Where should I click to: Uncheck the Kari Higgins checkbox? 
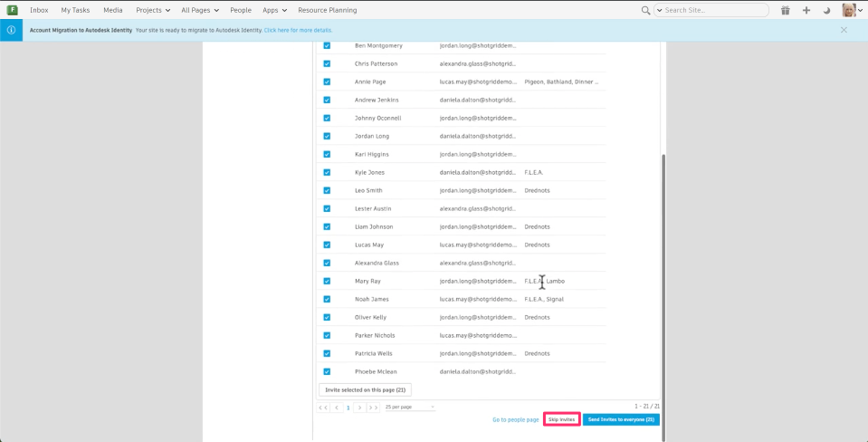pos(327,154)
